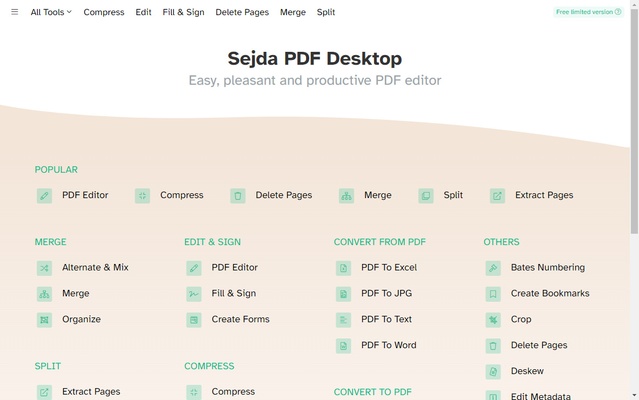
Task: Open the PDF To JPG link
Action: (x=386, y=293)
